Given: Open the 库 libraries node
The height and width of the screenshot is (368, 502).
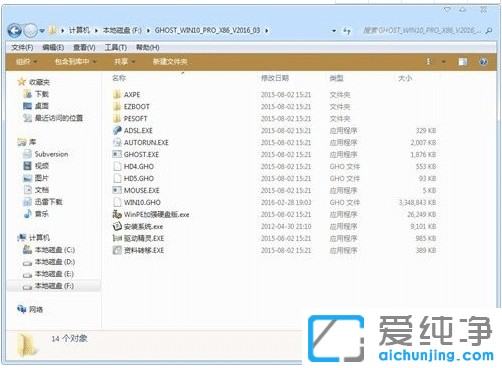Looking at the screenshot, I should point(33,142).
